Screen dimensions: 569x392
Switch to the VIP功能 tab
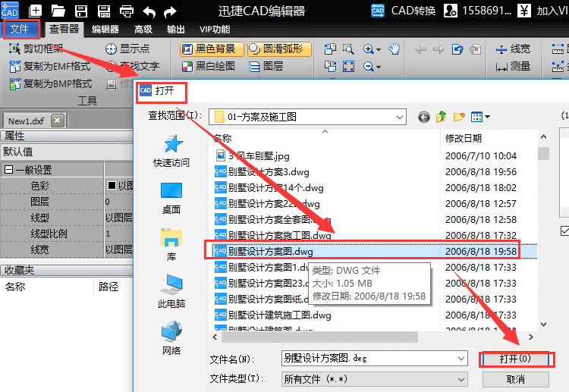click(215, 29)
